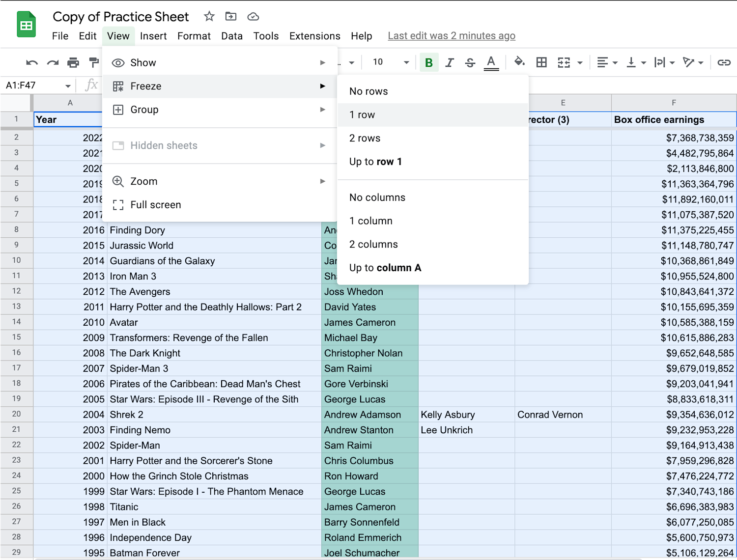
Task: Activate the paint format tool
Action: point(93,62)
